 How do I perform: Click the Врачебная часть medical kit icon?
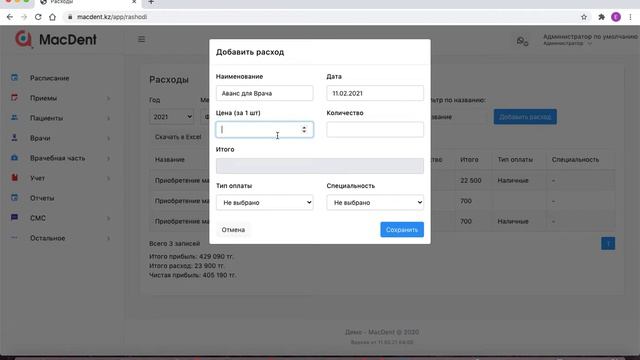tap(14, 157)
